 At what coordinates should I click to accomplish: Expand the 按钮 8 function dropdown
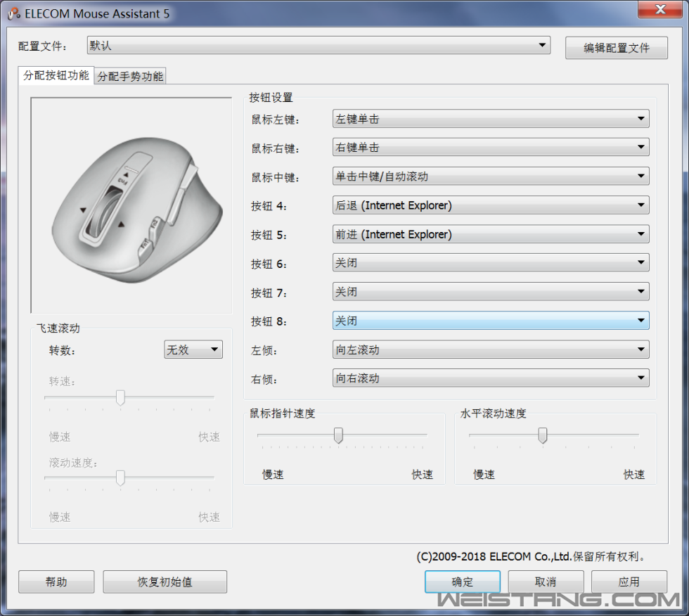[491, 321]
